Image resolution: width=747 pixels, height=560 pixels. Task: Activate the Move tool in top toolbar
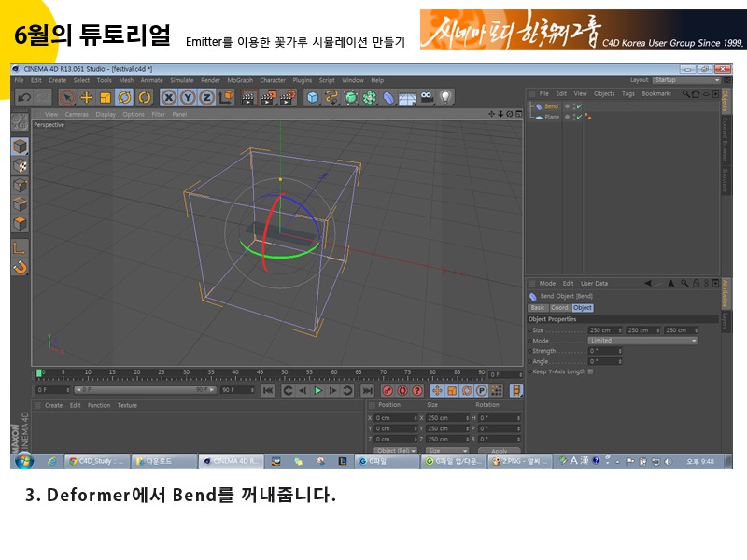tap(86, 98)
